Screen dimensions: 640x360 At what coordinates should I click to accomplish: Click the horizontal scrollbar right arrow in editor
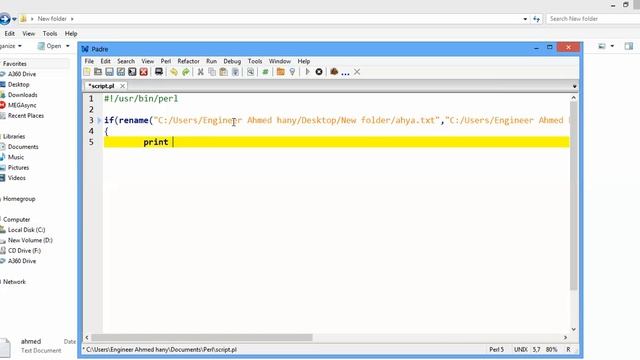[x=565, y=338]
